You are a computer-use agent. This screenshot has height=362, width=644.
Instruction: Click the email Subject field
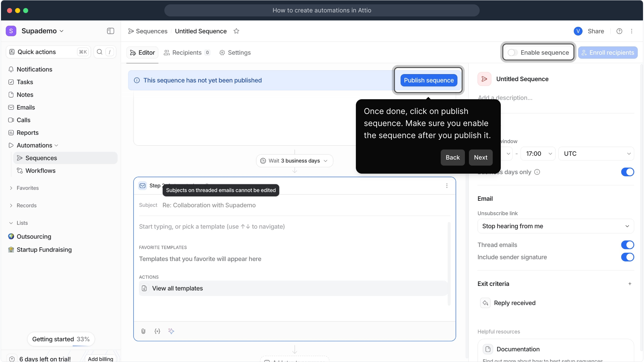tap(294, 205)
